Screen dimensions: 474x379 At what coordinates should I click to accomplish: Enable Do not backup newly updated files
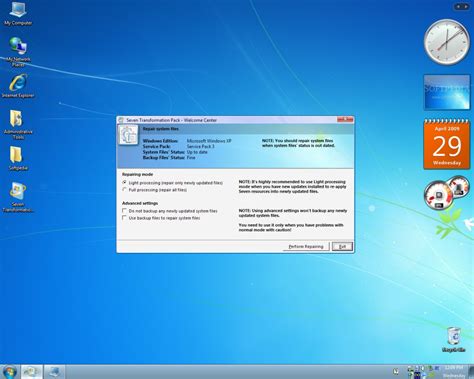coord(124,211)
